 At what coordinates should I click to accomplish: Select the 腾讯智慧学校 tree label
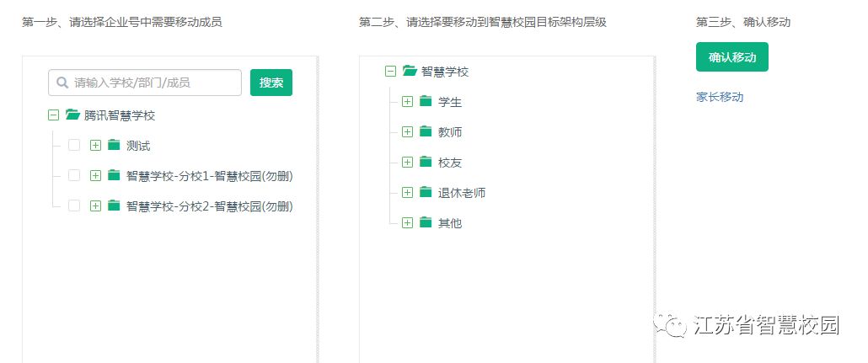pos(120,115)
